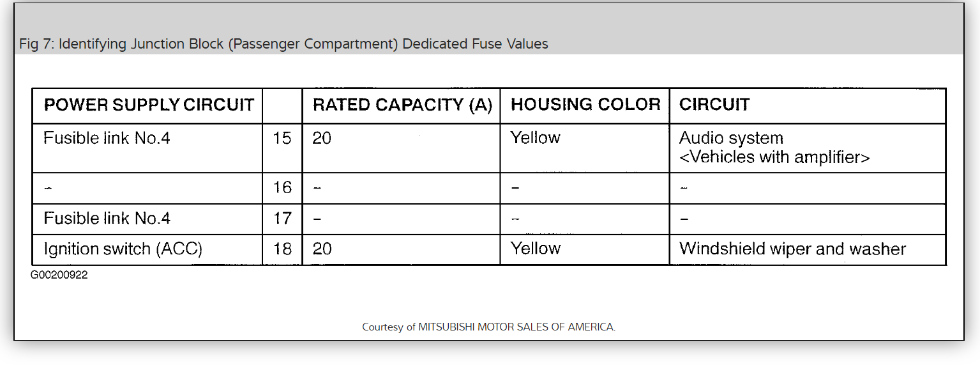Click fuse number 16 cell
The height and width of the screenshot is (365, 980).
(282, 188)
